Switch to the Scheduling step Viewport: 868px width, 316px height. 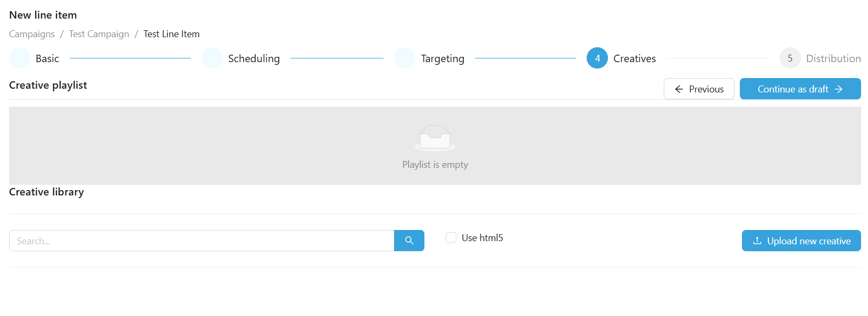click(x=254, y=58)
